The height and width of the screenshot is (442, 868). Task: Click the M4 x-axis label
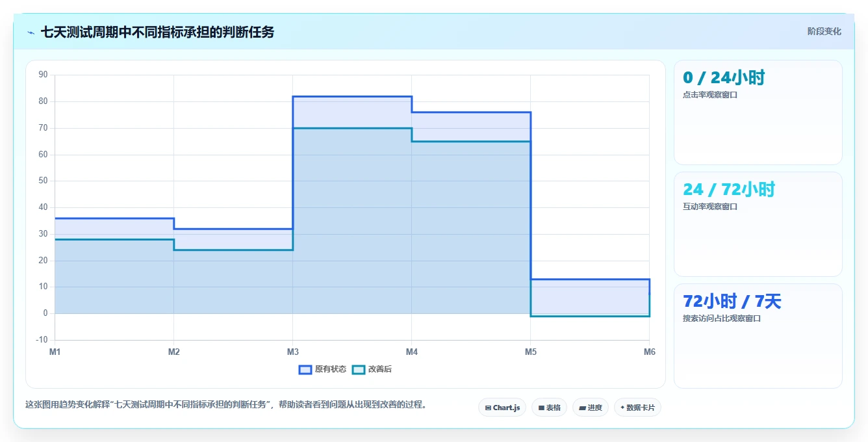(x=412, y=352)
